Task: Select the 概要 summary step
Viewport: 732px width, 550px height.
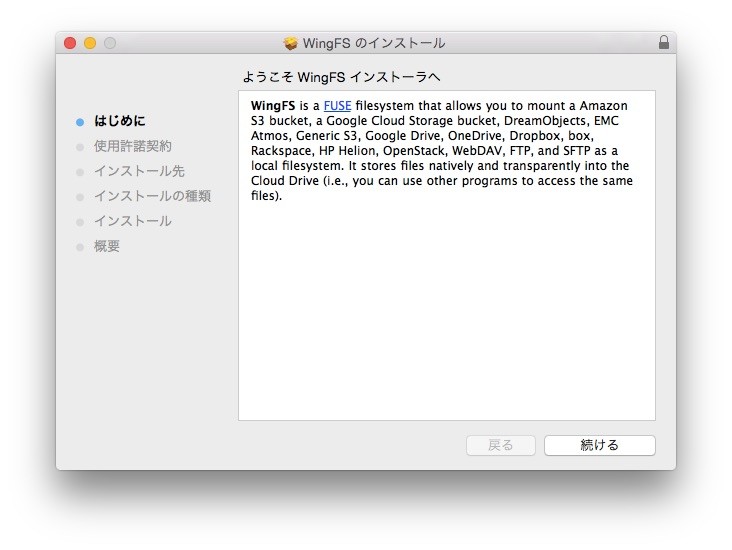Action: 107,246
